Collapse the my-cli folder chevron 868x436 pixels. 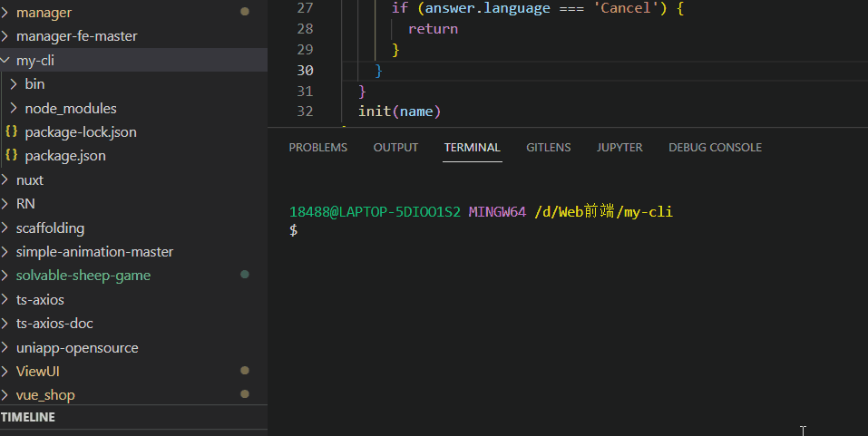(5, 61)
